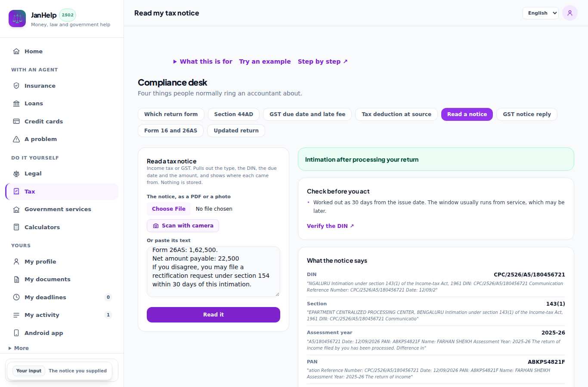The width and height of the screenshot is (588, 387).
Task: Switch to the Section 44AD tab
Action: point(234,114)
